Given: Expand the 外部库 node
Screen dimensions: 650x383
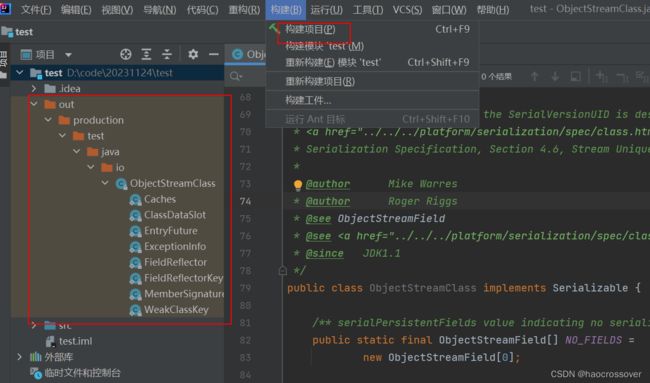Looking at the screenshot, I should [19, 356].
